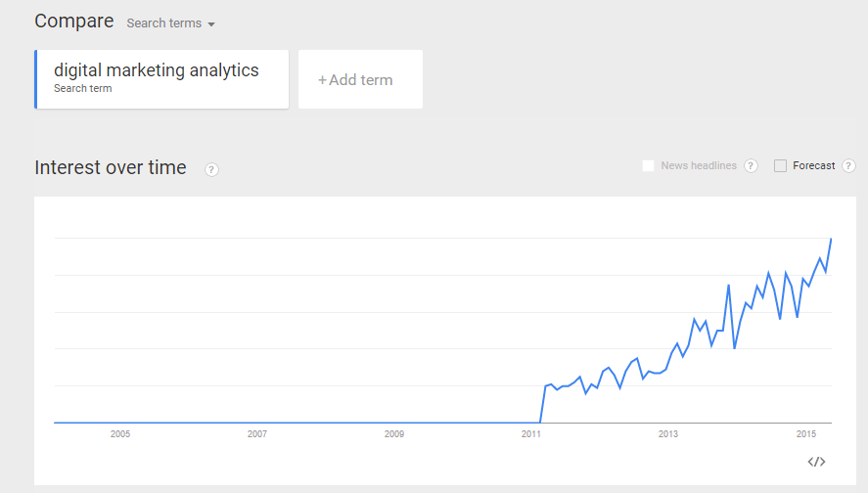The image size is (868, 493).
Task: Click the 2009 label on time axis
Action: coord(394,433)
